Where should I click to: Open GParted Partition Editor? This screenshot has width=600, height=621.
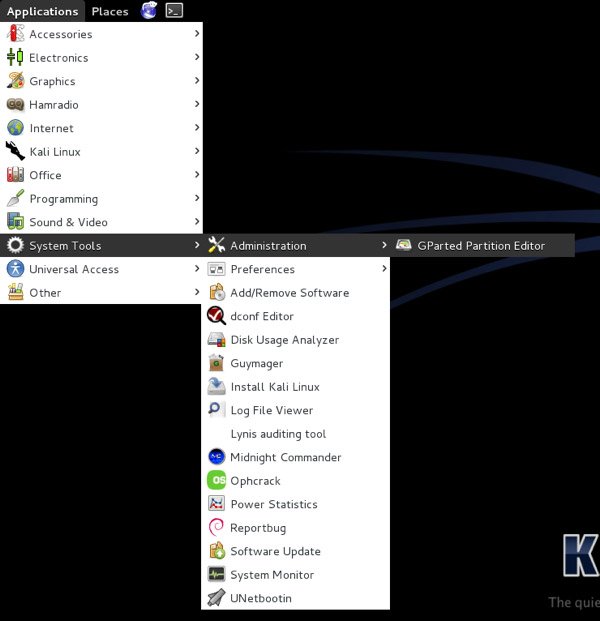(482, 246)
